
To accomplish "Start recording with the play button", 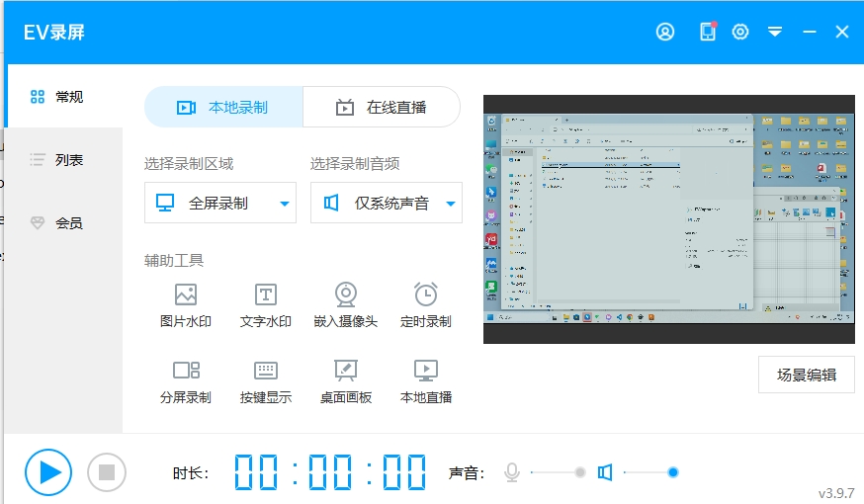I will point(48,472).
